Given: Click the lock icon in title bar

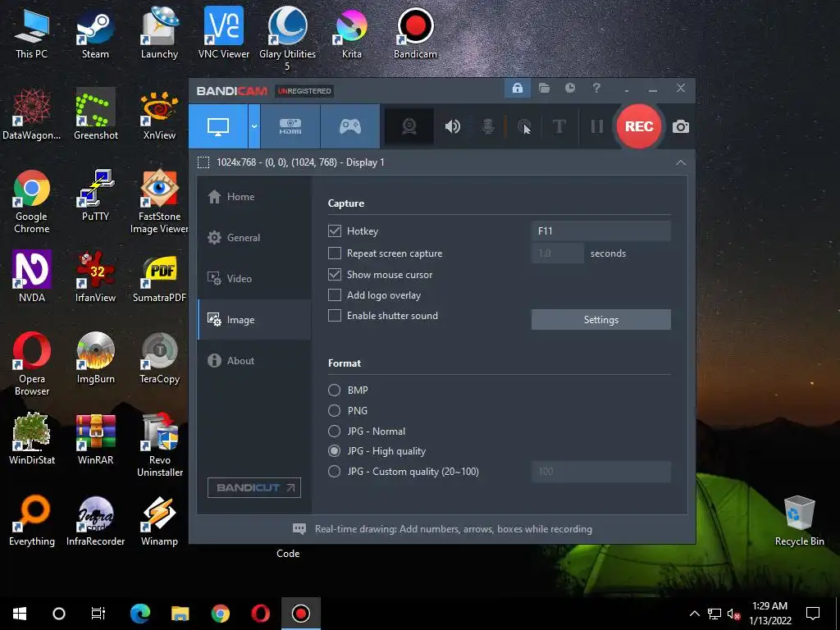Looking at the screenshot, I should point(518,89).
